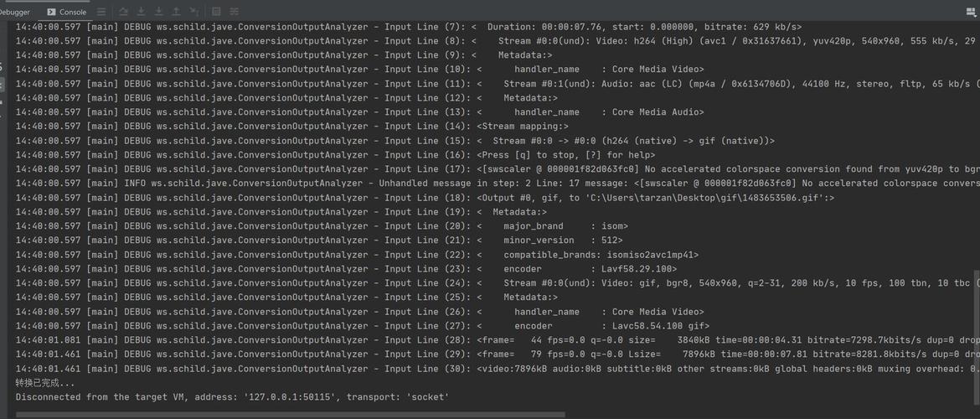Viewport: 980px width, 419px height.
Task: Click the Trace Current Stream Chain icon
Action: (235, 12)
